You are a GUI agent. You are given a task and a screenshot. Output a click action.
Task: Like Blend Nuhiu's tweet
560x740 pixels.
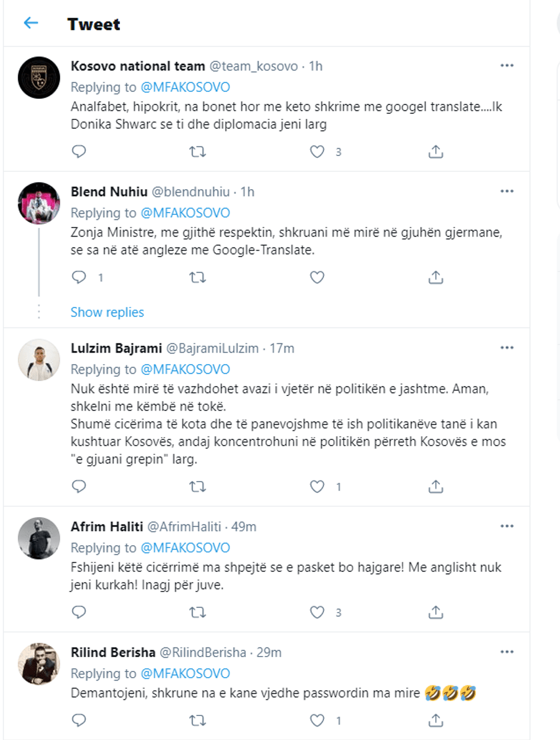(x=317, y=278)
